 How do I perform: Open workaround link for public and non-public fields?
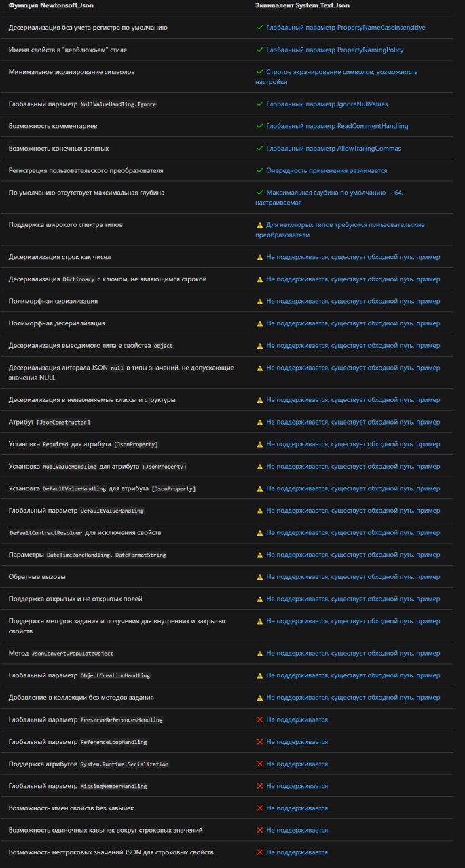(353, 599)
